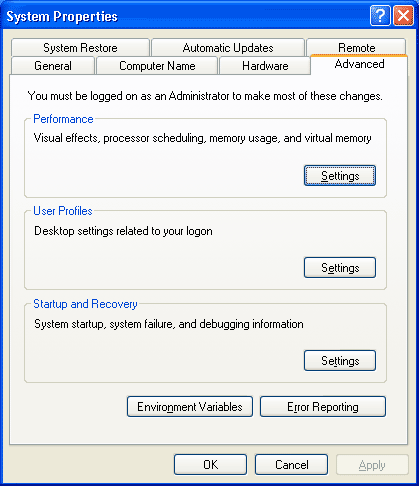Viewport: 419px width, 486px height.
Task: Close the System Properties dialog
Action: point(403,15)
